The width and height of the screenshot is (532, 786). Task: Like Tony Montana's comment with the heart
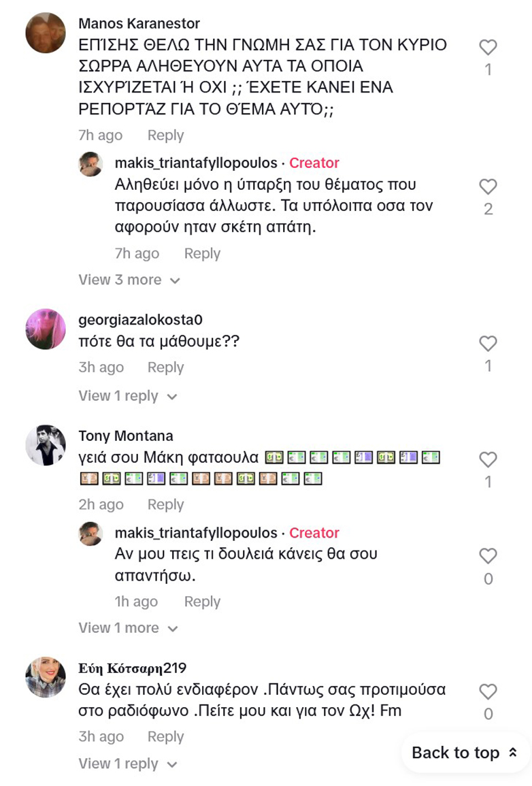pyautogui.click(x=488, y=460)
